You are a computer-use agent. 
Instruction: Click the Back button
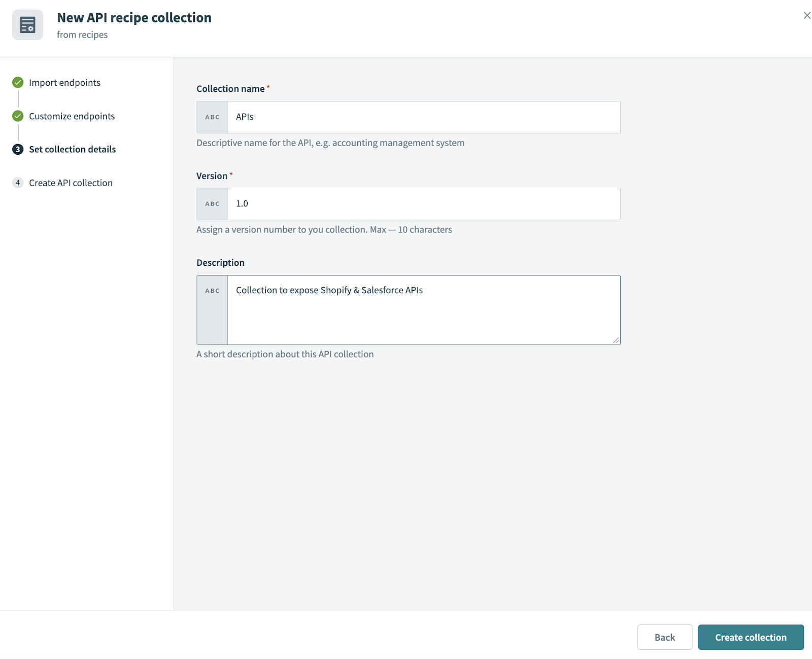tap(665, 637)
